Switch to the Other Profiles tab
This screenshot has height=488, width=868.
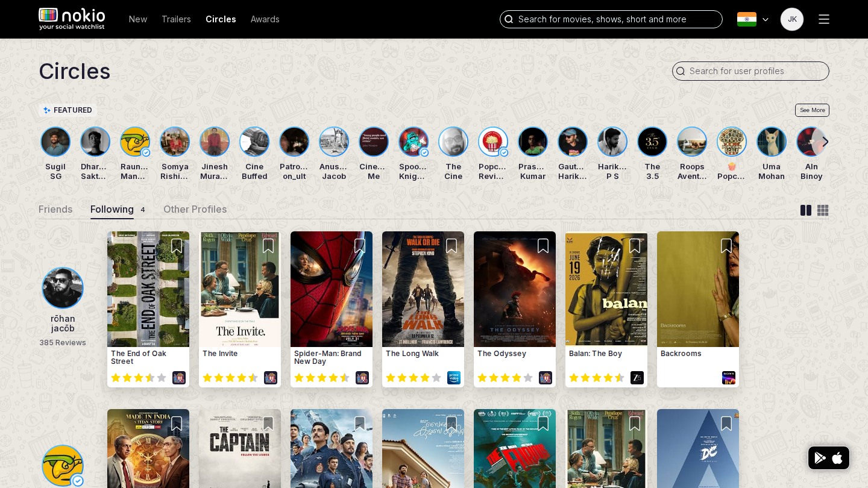(195, 209)
